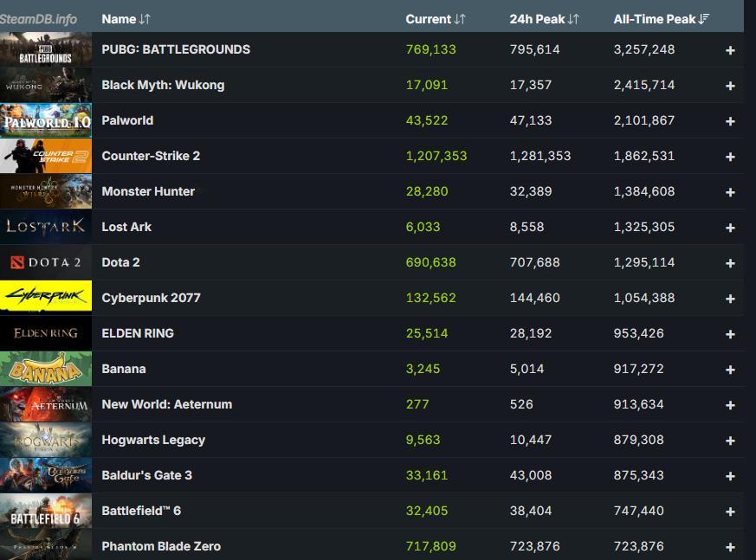Click the Black Myth Wukong thumbnail
The image size is (756, 560).
pyautogui.click(x=46, y=85)
